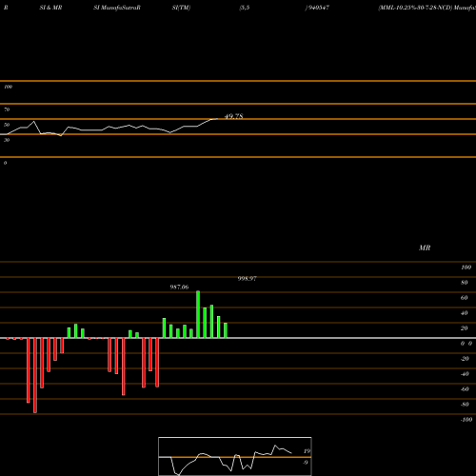Click the MR axis label 40
476x476 pixels.
465,313
